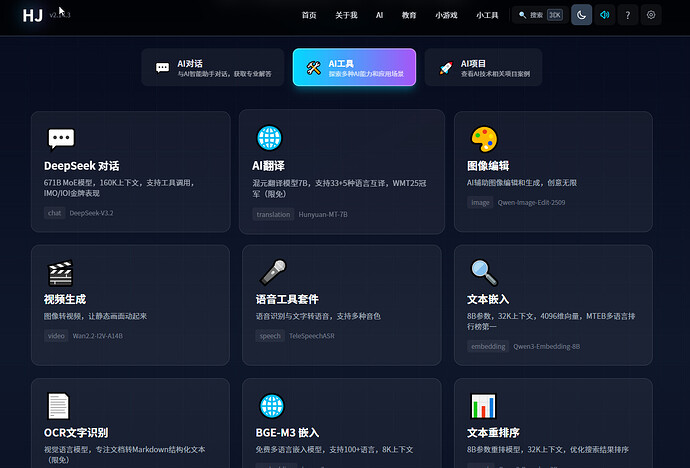Screen dimensions: 690x468
Task: Open the 小工具 navigation item
Action: 487,16
